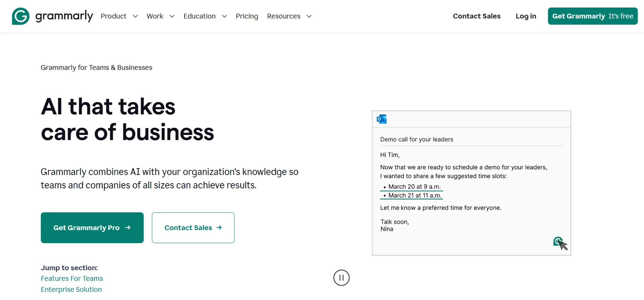The height and width of the screenshot is (300, 644).
Task: Jump to Enterprise Solution section
Action: 71,289
